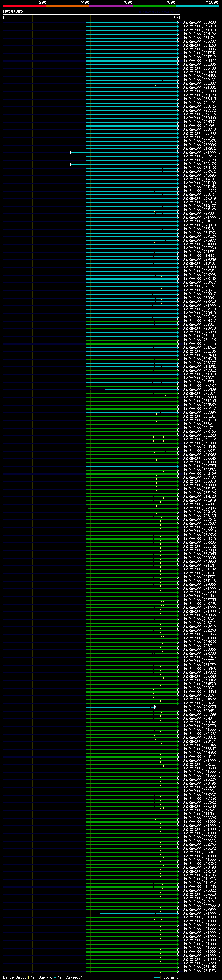Select label UniRef100_C5YJ75
The width and height of the screenshot is (222, 980).
[x=199, y=114]
